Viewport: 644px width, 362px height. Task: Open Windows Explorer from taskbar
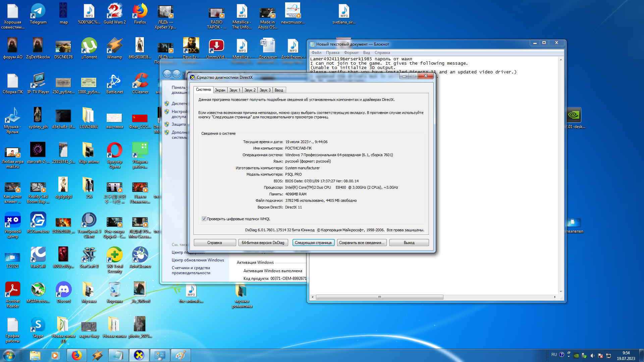(x=35, y=355)
